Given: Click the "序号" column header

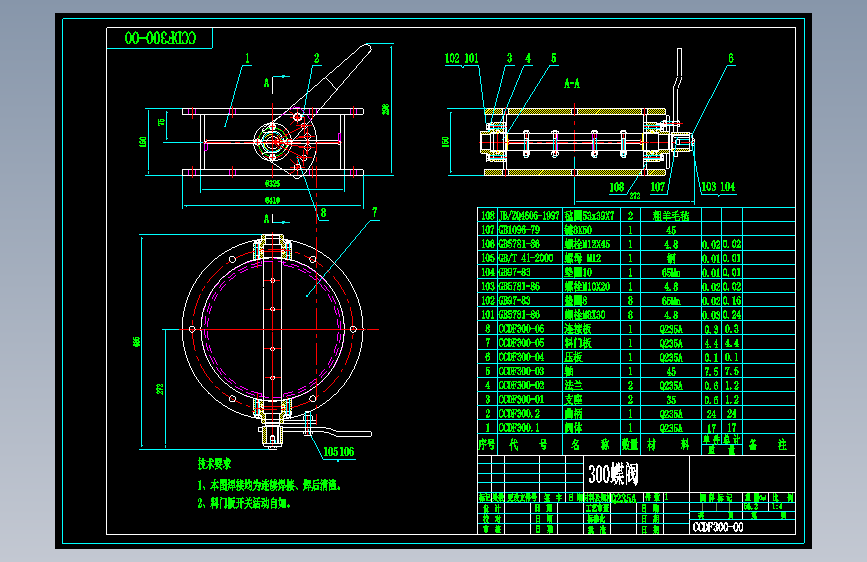Looking at the screenshot, I should pyautogui.click(x=487, y=444).
